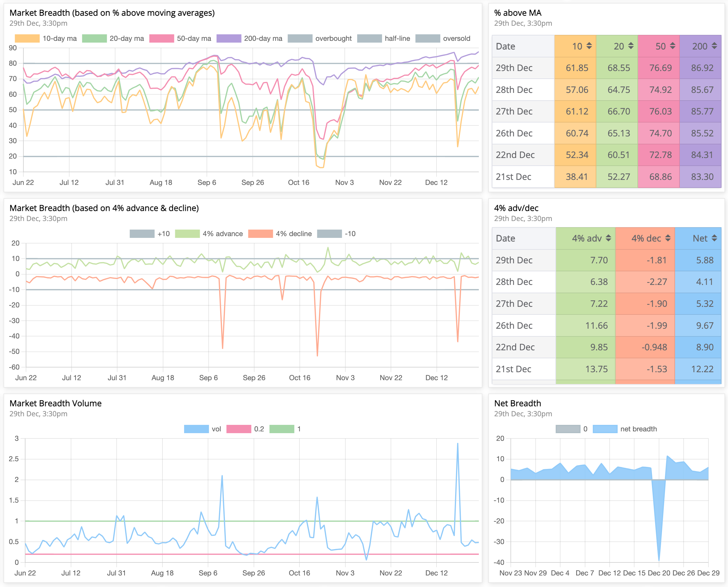Click the volume spike peak near 3

click(458, 444)
